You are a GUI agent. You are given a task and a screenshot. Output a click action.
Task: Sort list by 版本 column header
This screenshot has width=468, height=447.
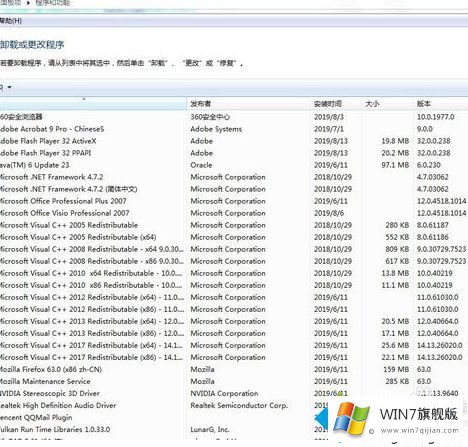424,104
